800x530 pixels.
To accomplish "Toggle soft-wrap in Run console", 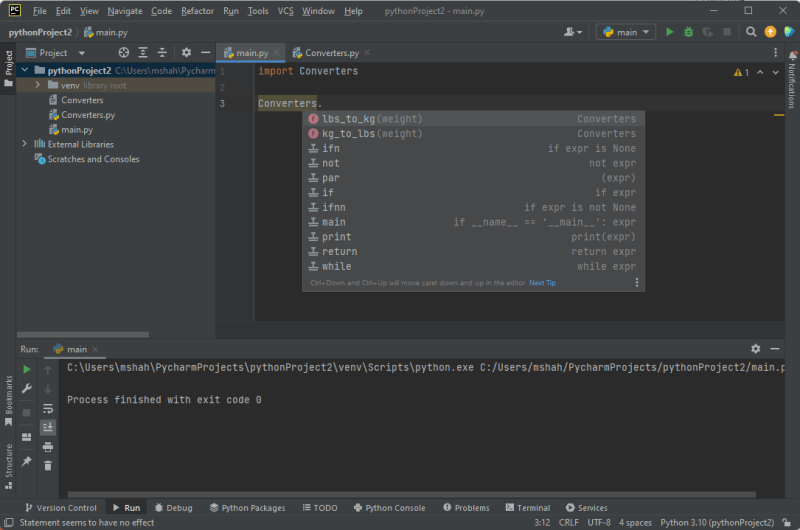I will point(48,408).
